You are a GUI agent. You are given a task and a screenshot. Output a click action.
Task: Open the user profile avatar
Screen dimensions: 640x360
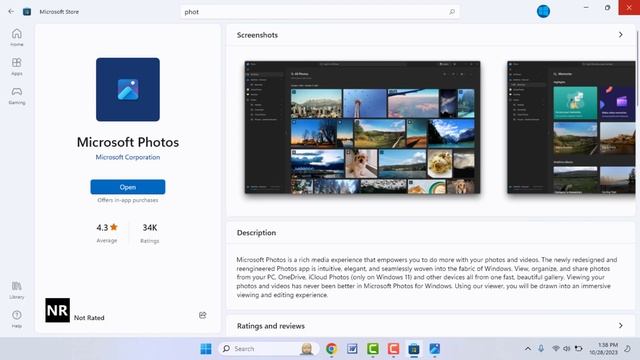pyautogui.click(x=543, y=11)
